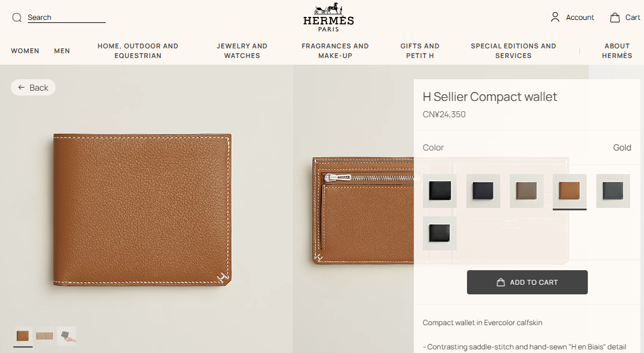Open Gifts and Petit H menu

[420, 51]
